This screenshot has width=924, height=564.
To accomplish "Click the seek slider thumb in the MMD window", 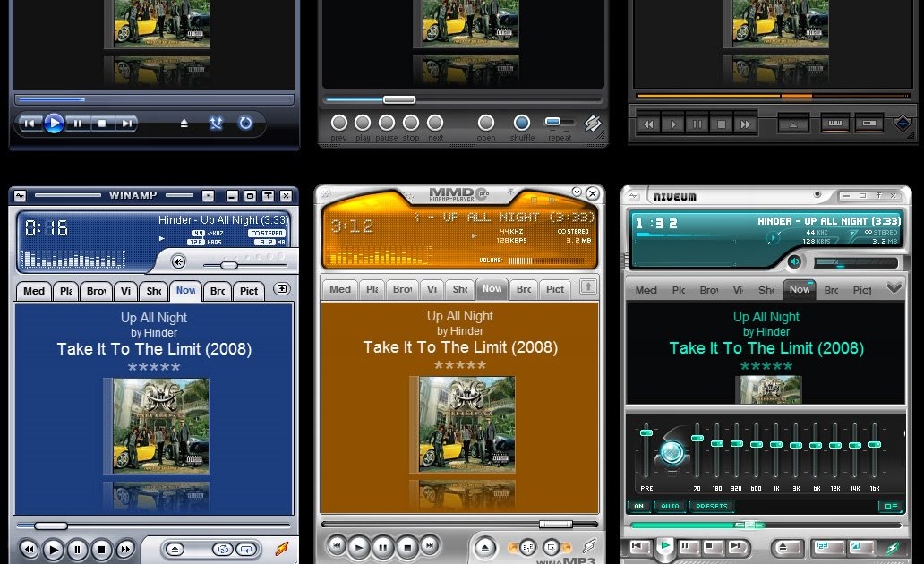I will click(x=556, y=524).
